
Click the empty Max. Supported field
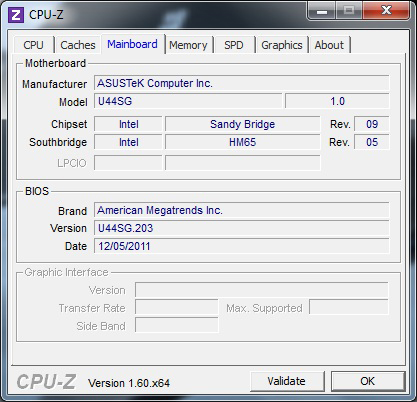349,308
